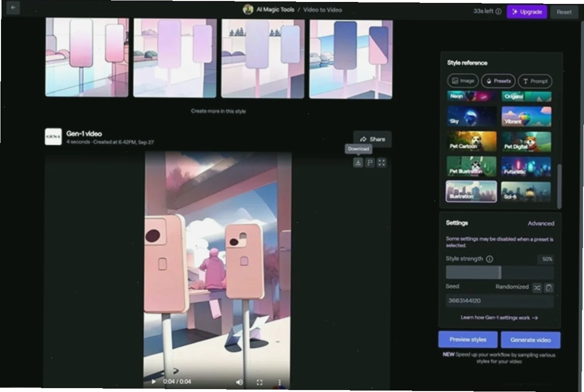The height and width of the screenshot is (392, 584).
Task: Open Learn how Gen-1 settings work link
Action: (x=499, y=318)
